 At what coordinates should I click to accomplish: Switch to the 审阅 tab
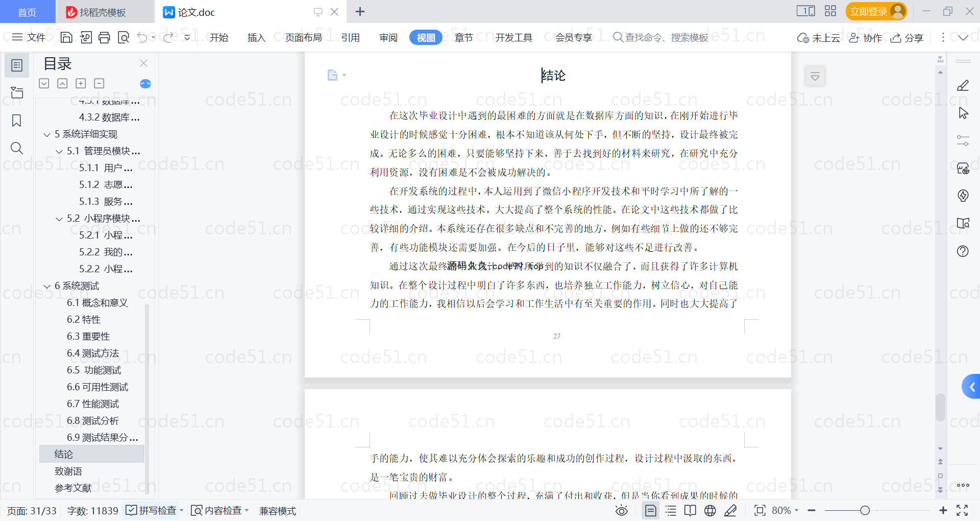pos(388,38)
